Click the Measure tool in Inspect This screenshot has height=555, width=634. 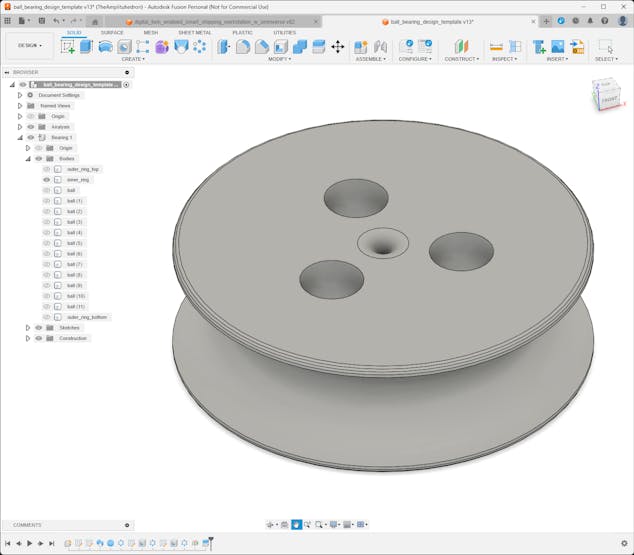pyautogui.click(x=496, y=46)
